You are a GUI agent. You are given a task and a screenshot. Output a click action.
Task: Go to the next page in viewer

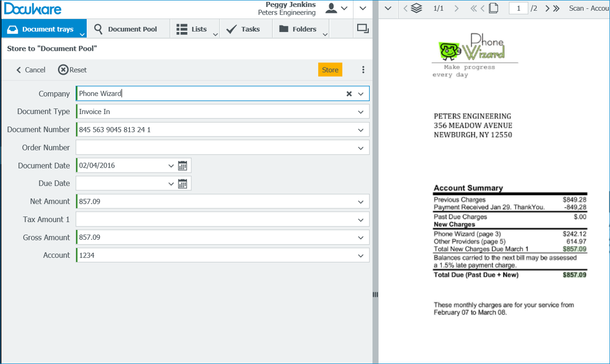pyautogui.click(x=547, y=8)
